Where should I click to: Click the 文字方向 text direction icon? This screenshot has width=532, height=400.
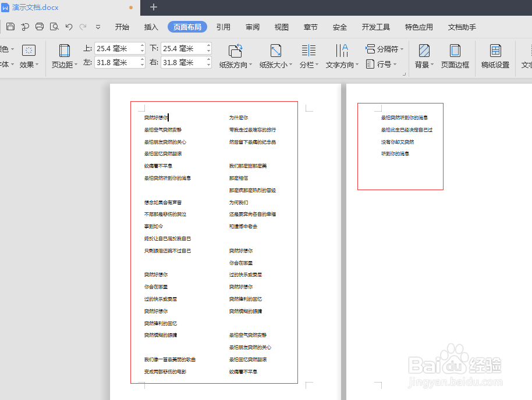click(342, 51)
